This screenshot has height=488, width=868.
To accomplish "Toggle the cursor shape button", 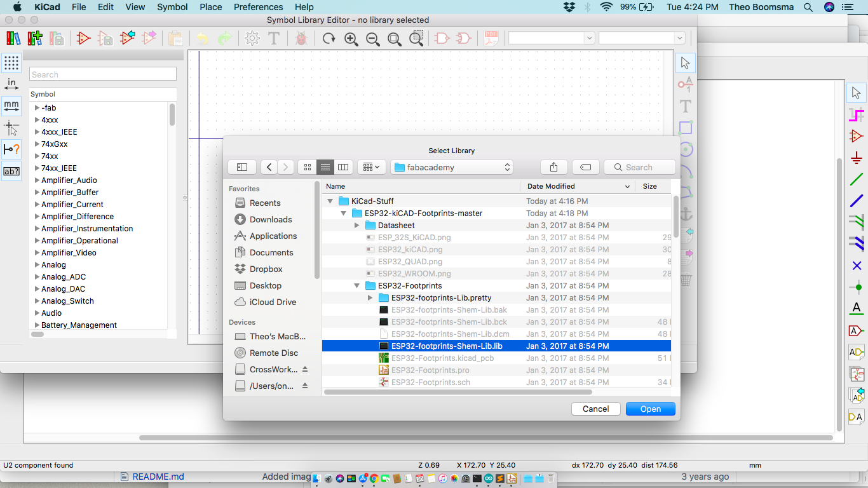I will click(x=11, y=127).
